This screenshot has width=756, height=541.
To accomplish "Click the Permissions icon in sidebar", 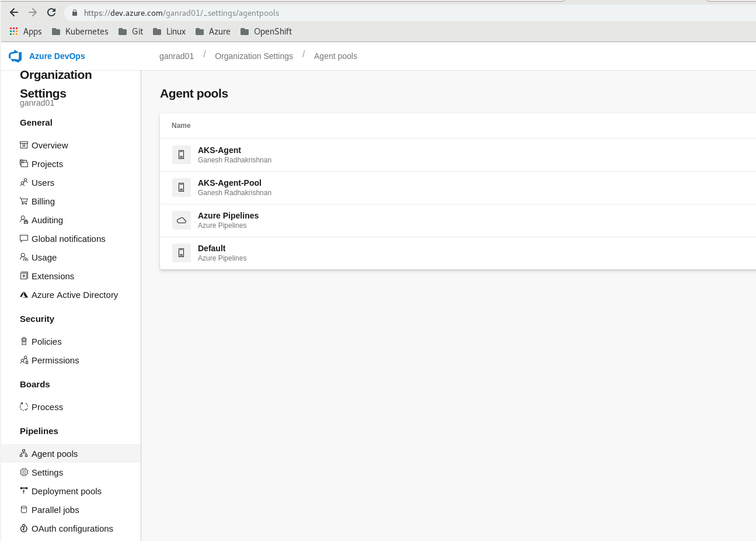I will [x=24, y=360].
